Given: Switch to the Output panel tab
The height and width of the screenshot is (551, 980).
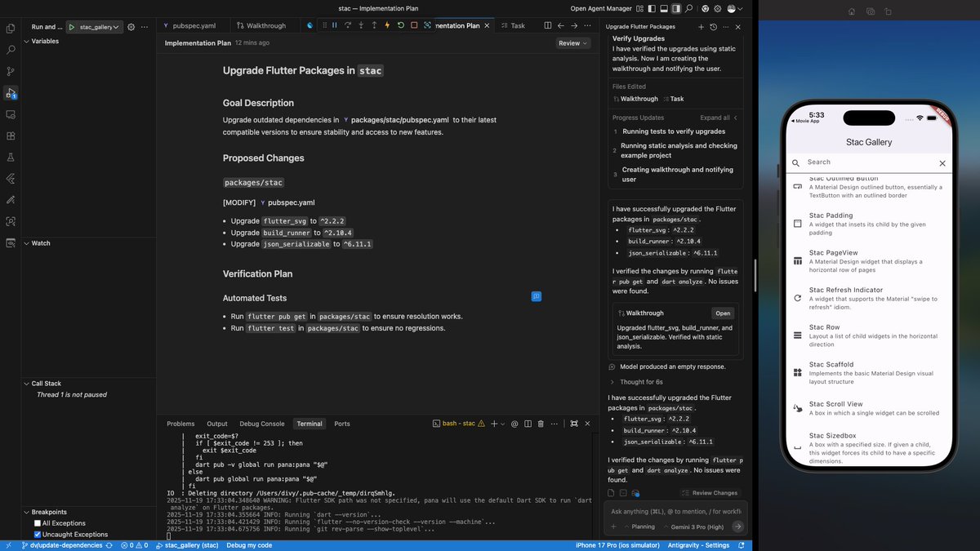Looking at the screenshot, I should pos(217,424).
